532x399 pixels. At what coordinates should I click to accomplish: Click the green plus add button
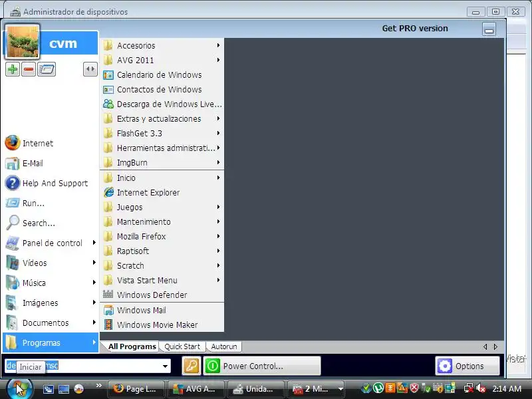13,70
